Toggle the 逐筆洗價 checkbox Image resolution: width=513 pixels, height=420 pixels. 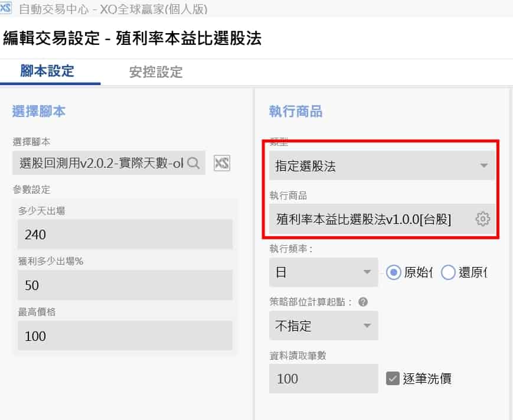(x=393, y=378)
